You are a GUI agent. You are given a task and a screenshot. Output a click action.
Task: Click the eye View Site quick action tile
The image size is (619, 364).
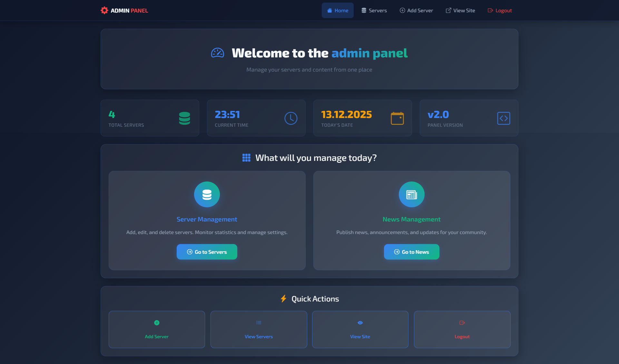point(360,329)
